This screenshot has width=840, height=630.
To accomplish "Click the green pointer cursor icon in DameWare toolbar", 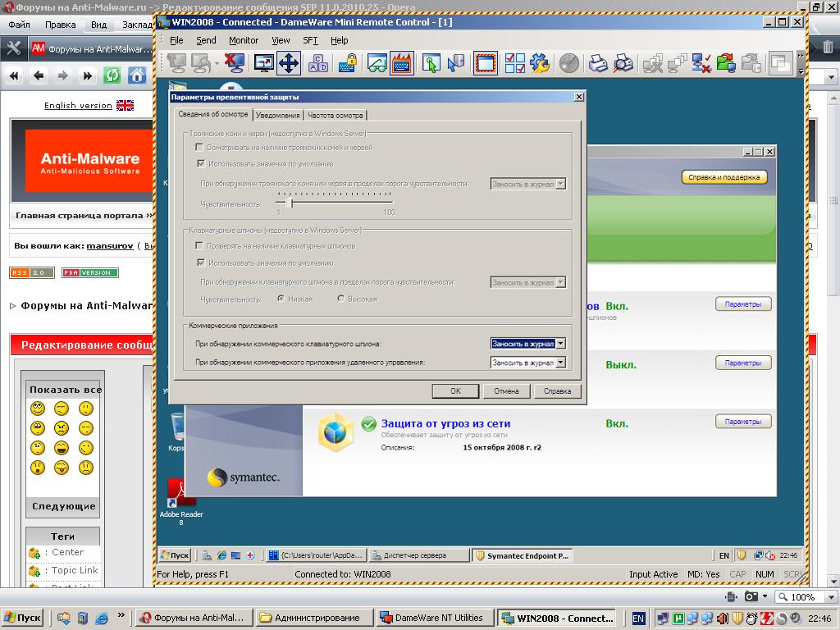I will click(x=431, y=63).
